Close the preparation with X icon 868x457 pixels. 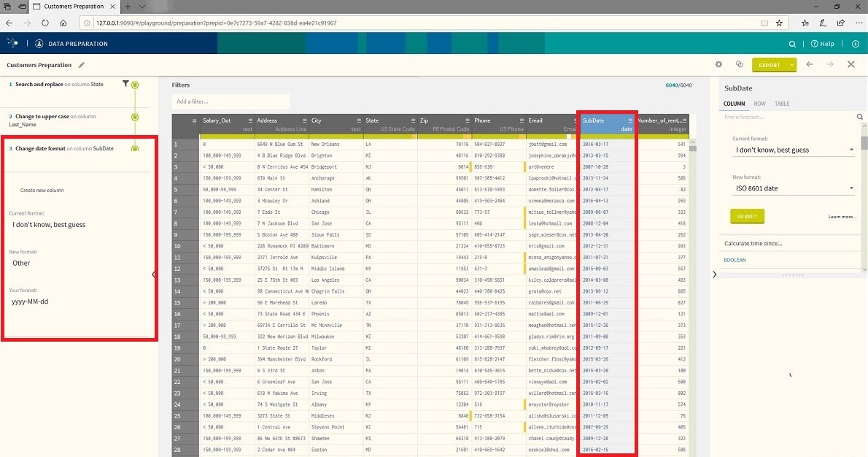tap(850, 64)
